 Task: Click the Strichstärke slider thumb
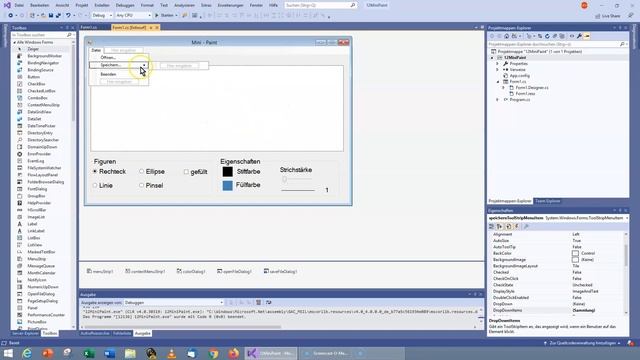[x=284, y=179]
